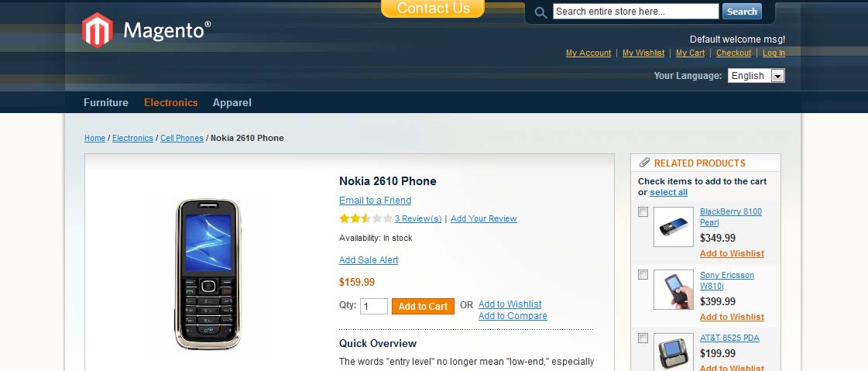Focus the store search input field
This screenshot has width=868, height=371.
635,12
